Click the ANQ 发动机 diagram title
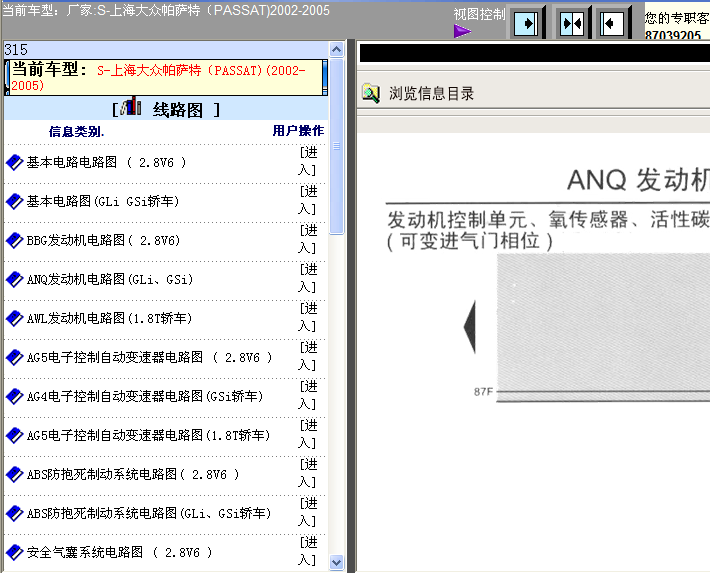 coord(638,180)
